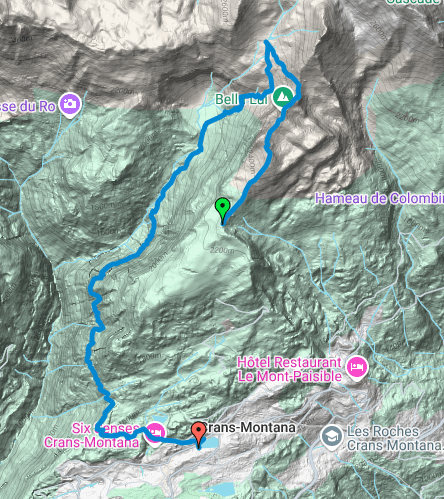Select the Bella Lui mountain peak icon
This screenshot has width=444, height=499.
pos(283,97)
